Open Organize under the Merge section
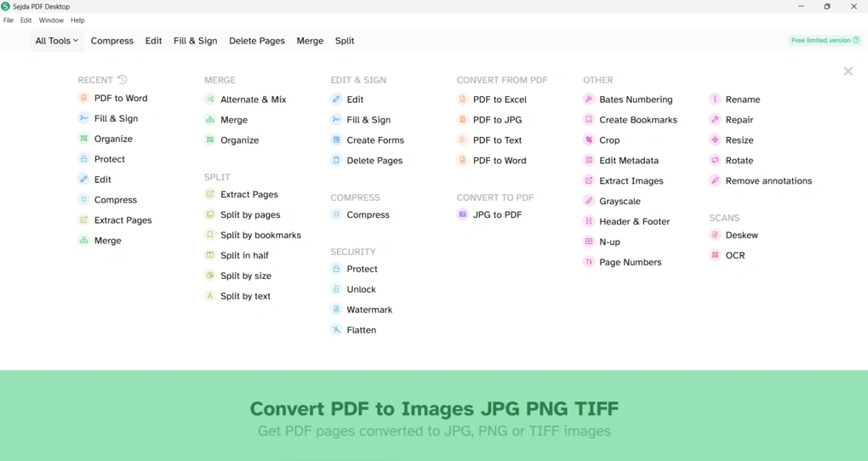Viewport: 868px width, 461px height. pyautogui.click(x=240, y=140)
